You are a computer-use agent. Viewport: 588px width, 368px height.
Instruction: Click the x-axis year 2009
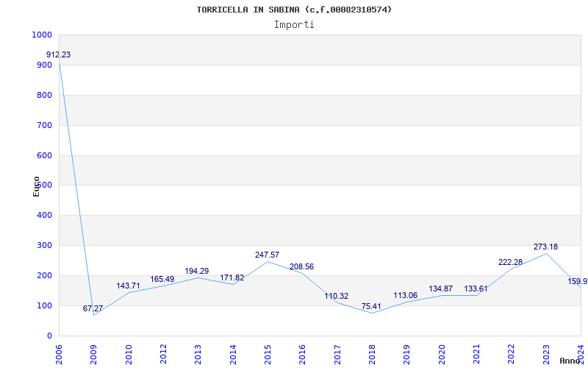[93, 355]
